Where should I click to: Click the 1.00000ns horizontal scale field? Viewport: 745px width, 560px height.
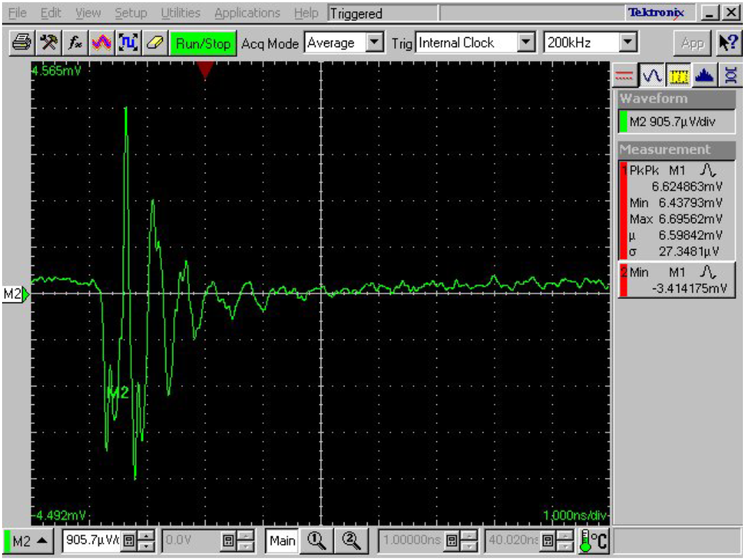tap(412, 540)
